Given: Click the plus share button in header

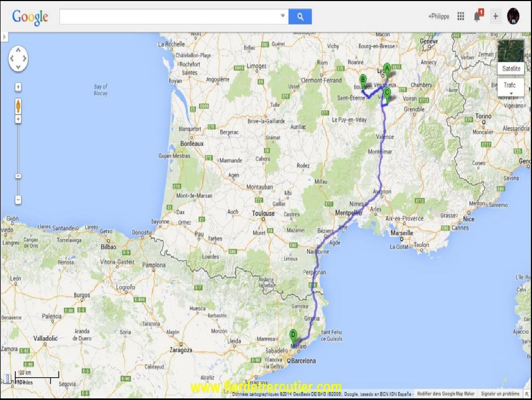Looking at the screenshot, I should pos(495,17).
